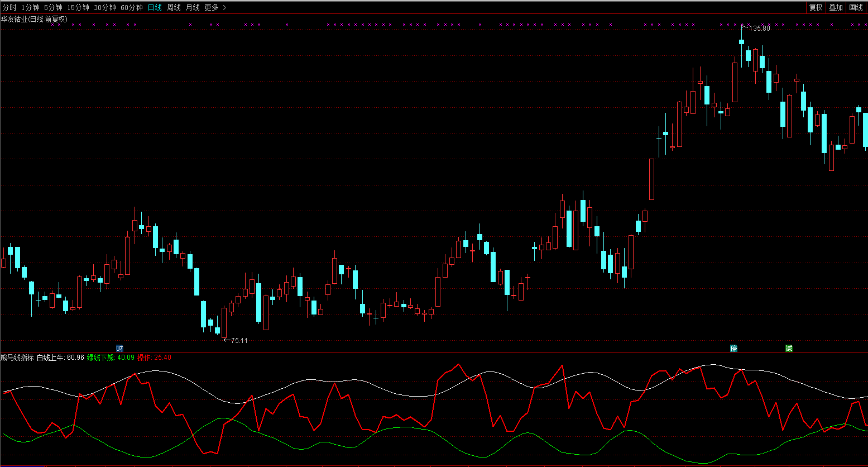Switch to the 月线 monthly chart tab

193,7
